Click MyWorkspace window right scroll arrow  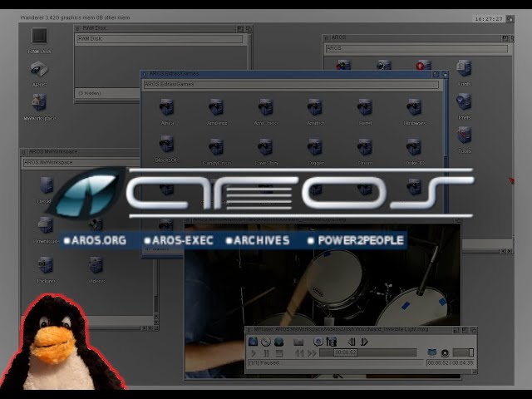pos(150,328)
